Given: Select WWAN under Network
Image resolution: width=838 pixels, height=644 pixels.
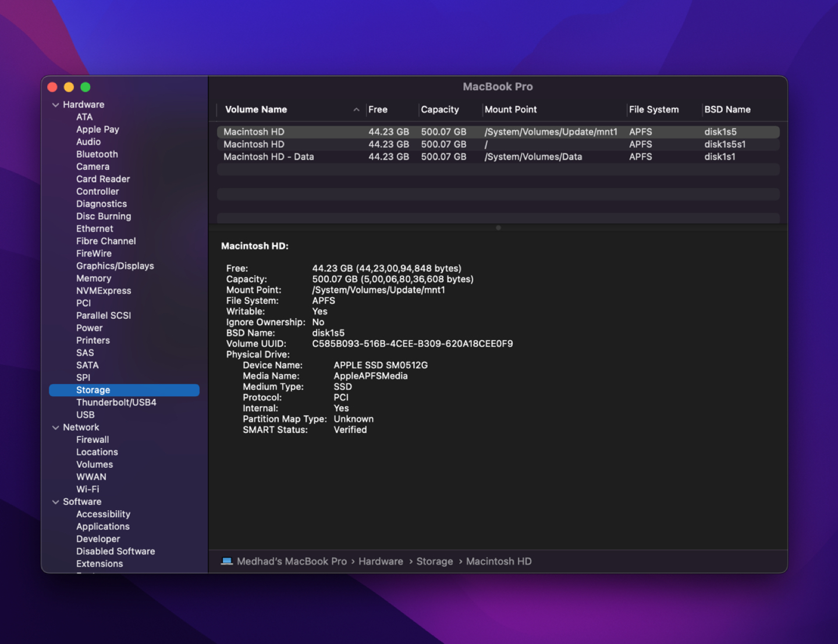Looking at the screenshot, I should [91, 477].
